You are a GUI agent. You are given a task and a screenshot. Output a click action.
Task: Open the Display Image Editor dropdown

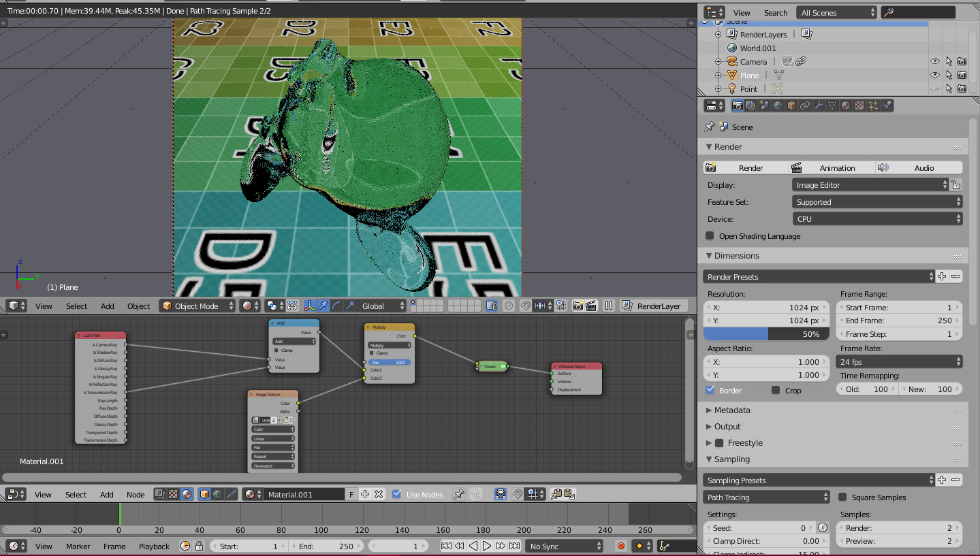(x=870, y=184)
